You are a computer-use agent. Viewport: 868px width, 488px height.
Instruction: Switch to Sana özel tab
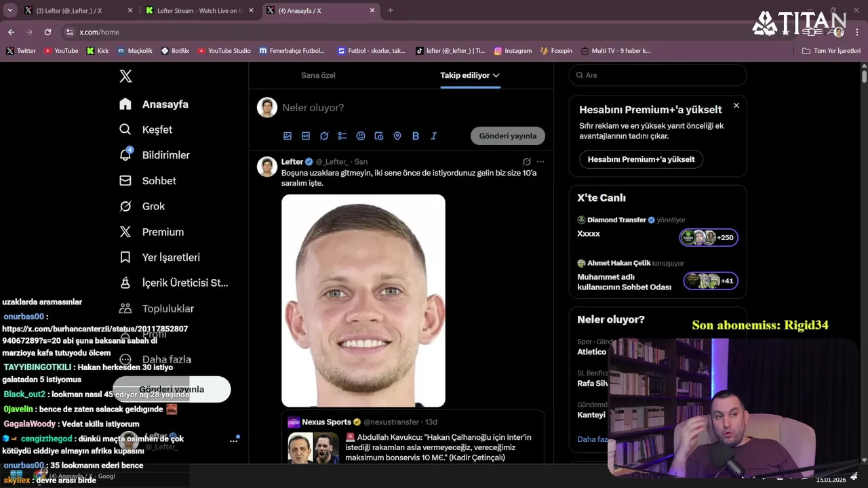[x=318, y=75]
